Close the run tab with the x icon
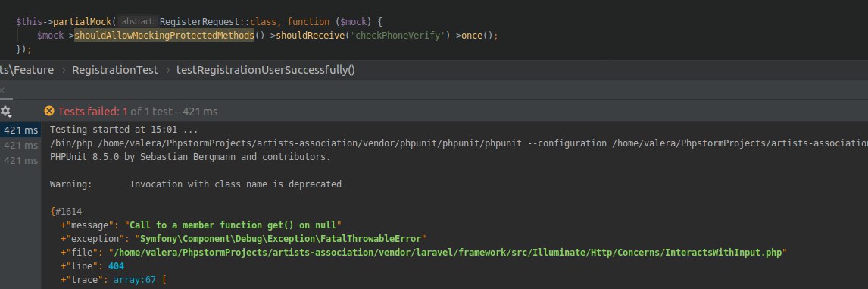Viewport: 868px width, 289px height. (2, 90)
